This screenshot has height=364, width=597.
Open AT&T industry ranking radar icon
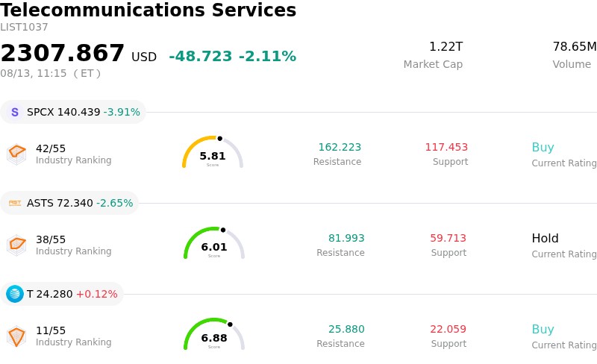16,336
